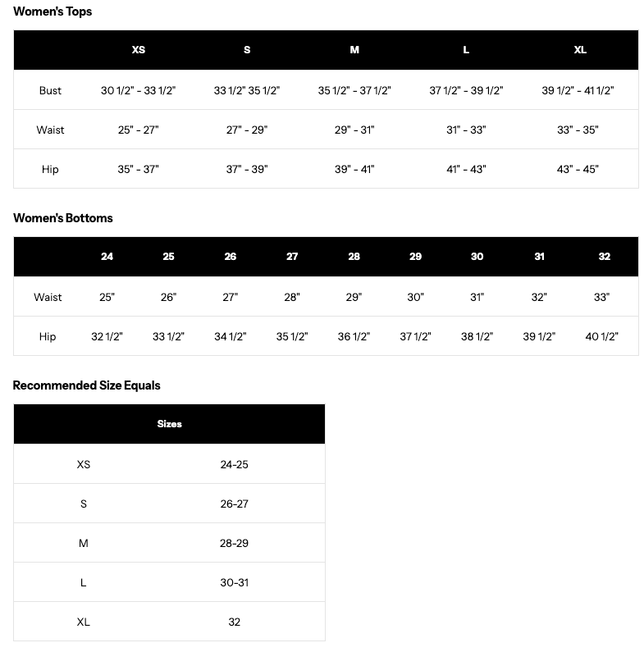Select the 30-31 value for size L
Viewport: 644px width, 661px height.
(x=234, y=582)
